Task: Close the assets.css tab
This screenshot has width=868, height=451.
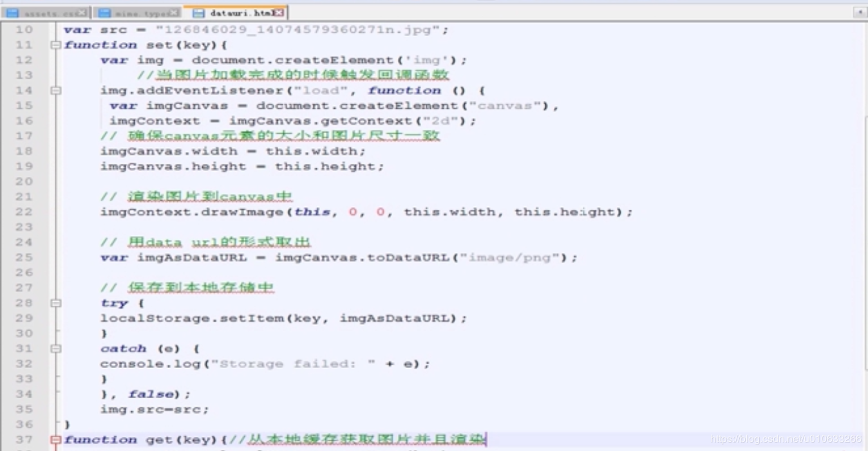Action: coord(82,13)
